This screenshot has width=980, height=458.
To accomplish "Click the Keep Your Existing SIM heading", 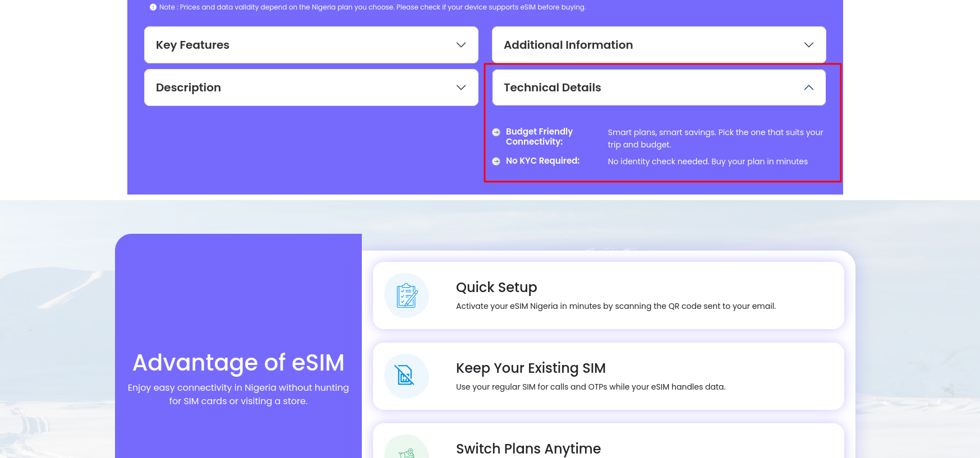I will (531, 368).
